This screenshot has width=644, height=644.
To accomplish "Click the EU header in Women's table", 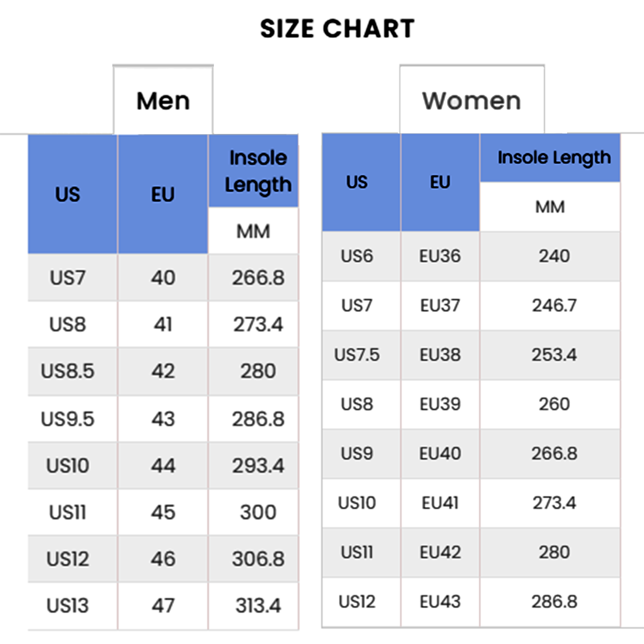I will click(x=440, y=182).
